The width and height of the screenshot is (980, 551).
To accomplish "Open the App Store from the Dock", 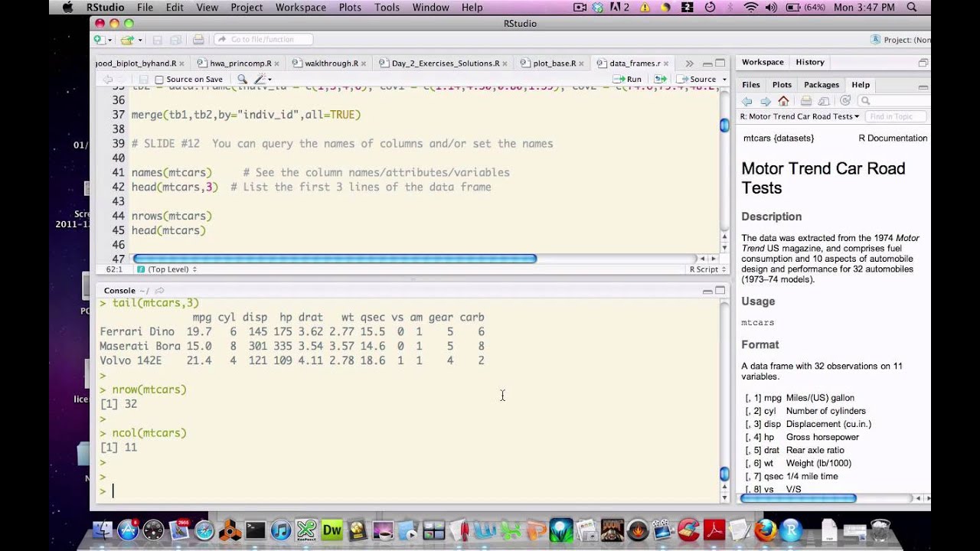I will point(128,530).
